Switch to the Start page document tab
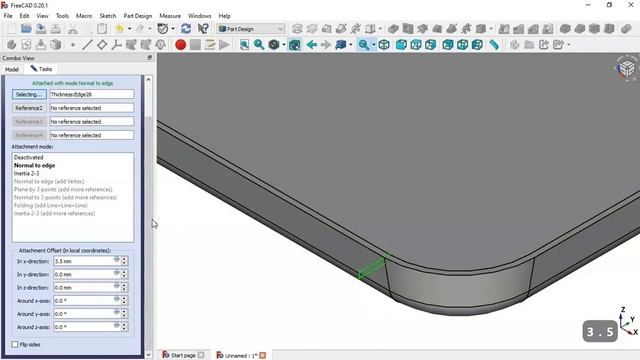The height and width of the screenshot is (360, 640). tap(182, 355)
